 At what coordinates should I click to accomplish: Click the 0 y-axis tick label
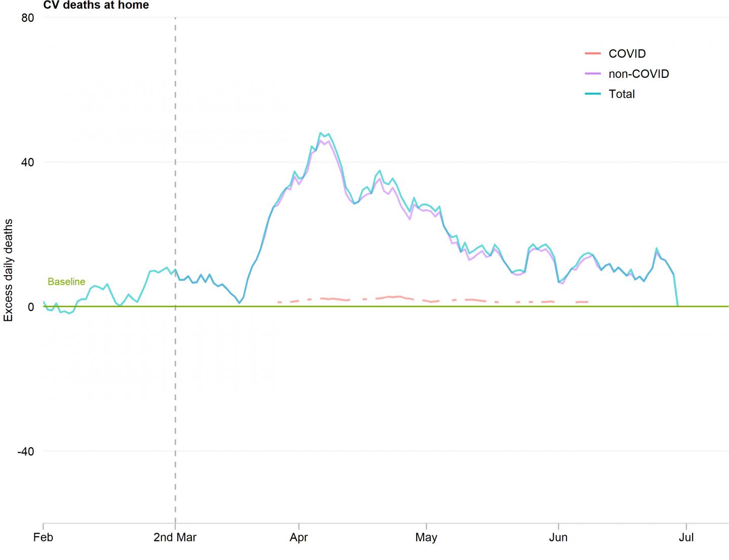click(31, 307)
